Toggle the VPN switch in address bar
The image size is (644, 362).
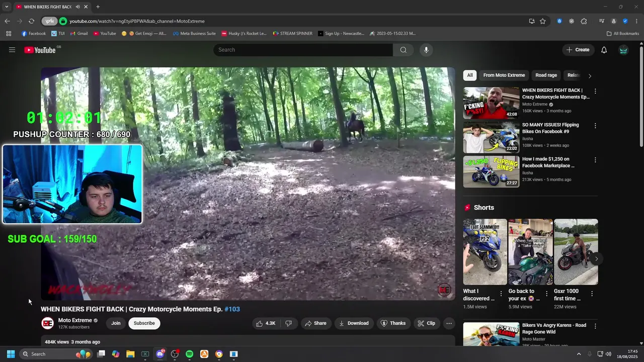[49, 21]
